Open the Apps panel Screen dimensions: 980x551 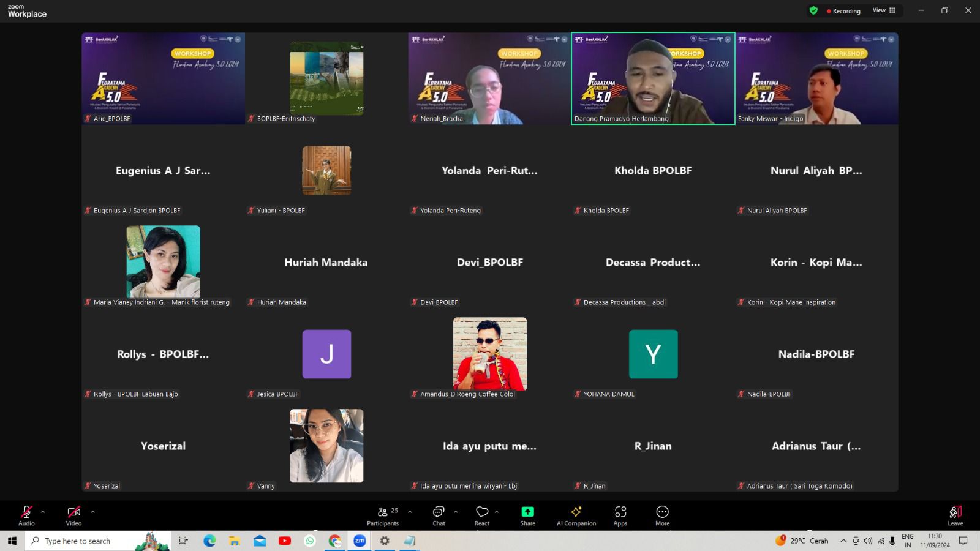pos(620,515)
